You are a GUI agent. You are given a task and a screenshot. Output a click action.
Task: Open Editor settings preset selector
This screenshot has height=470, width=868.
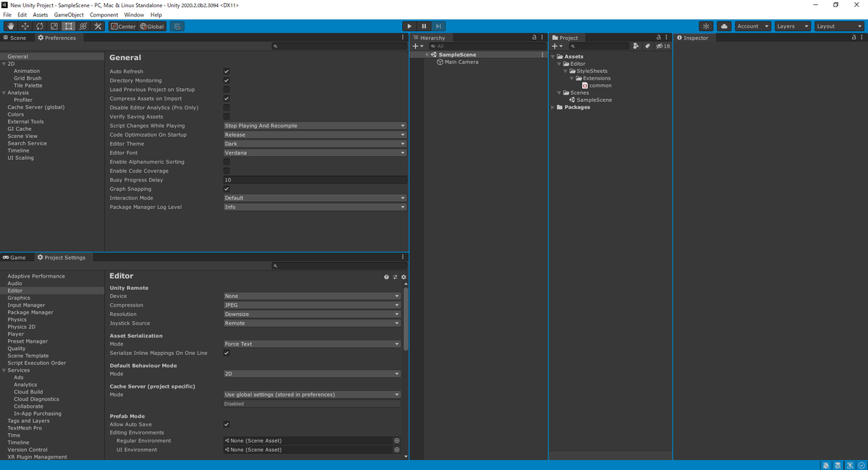click(395, 277)
